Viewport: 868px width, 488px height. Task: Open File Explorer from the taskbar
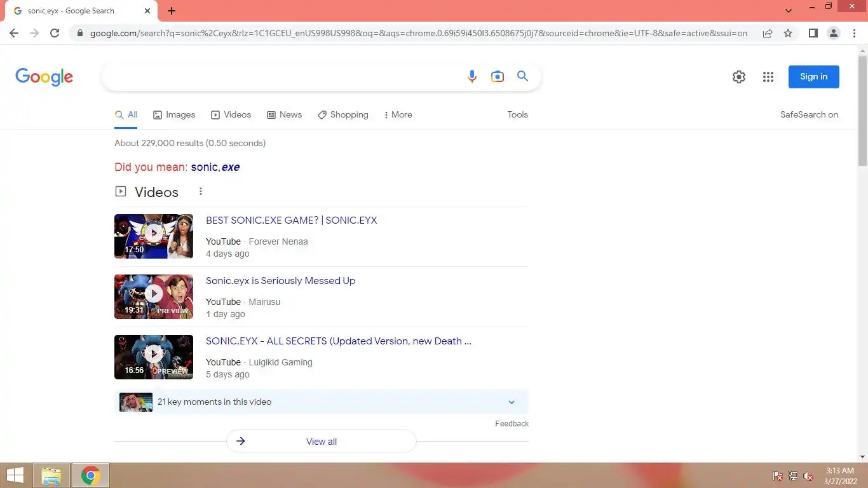(x=51, y=475)
